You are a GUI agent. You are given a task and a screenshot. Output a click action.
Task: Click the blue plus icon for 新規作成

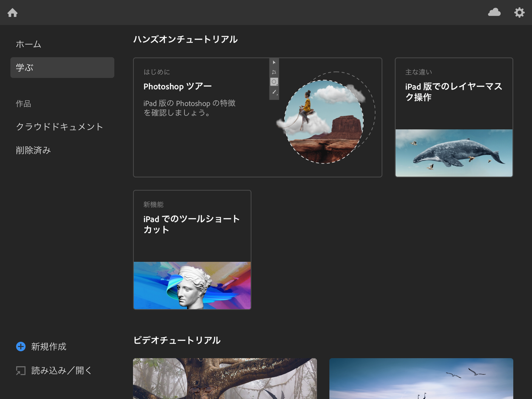21,346
